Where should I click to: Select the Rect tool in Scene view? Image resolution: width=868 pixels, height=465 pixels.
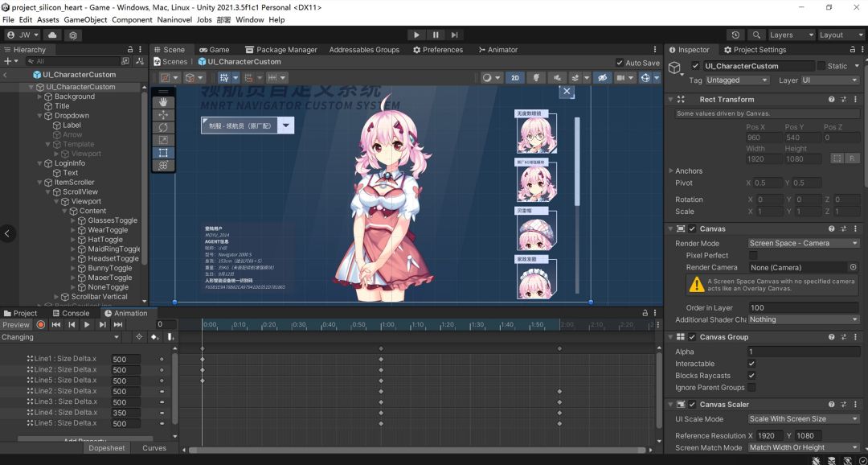[x=163, y=153]
